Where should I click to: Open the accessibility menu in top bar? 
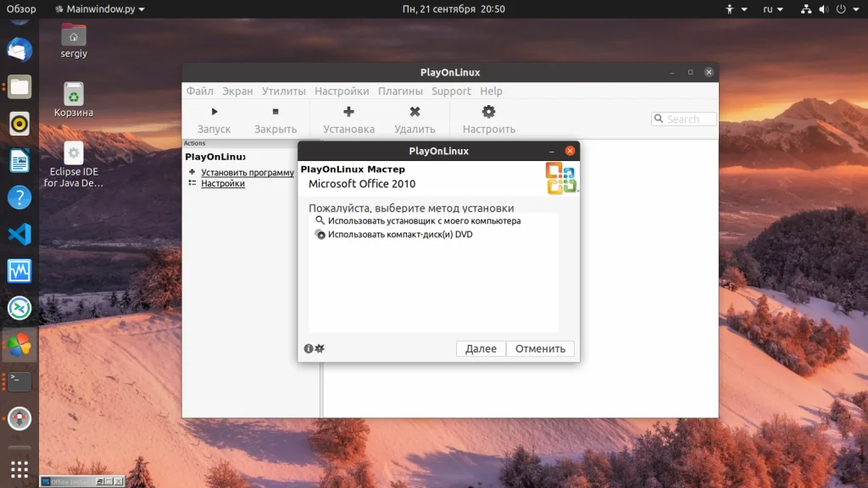(x=737, y=8)
